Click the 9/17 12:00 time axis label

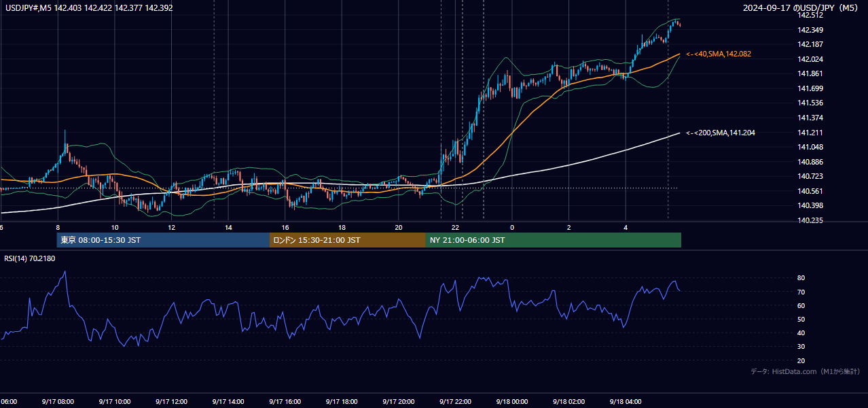[171, 401]
